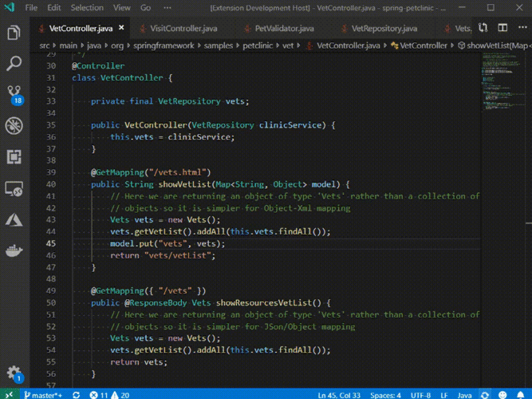Screen dimensions: 532x399
Task: Click line number 40 in gutter
Action: click(51, 184)
